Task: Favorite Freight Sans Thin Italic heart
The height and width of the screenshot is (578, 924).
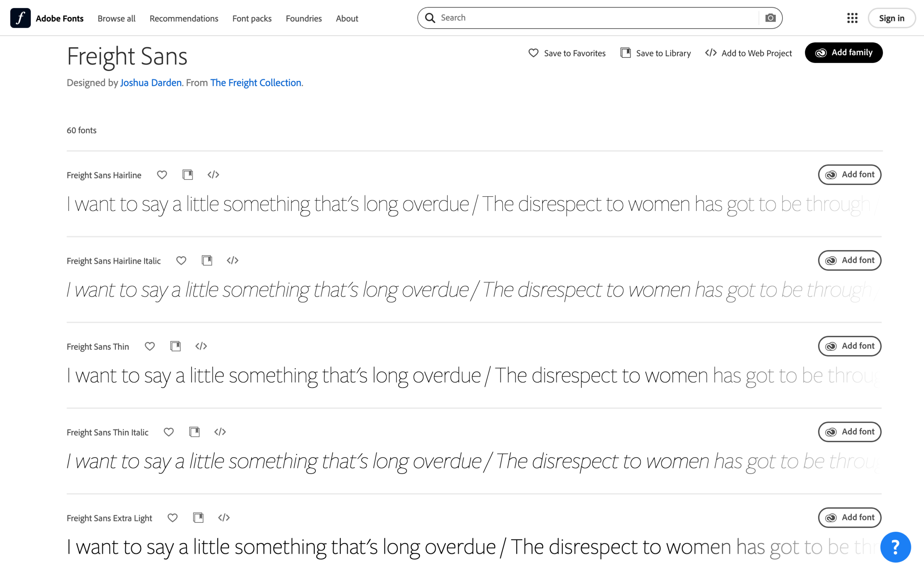Action: click(x=169, y=432)
